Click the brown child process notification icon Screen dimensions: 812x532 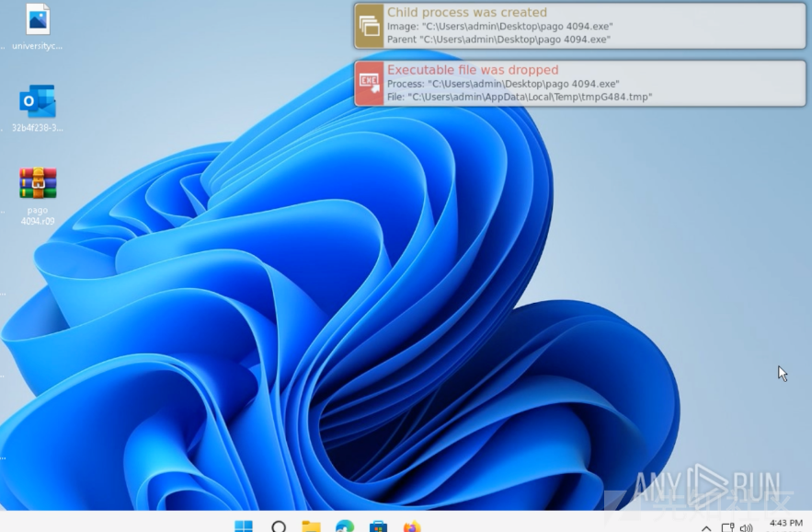pyautogui.click(x=370, y=26)
